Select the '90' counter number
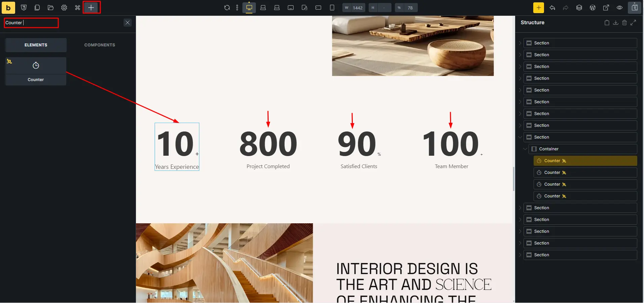 tap(357, 144)
